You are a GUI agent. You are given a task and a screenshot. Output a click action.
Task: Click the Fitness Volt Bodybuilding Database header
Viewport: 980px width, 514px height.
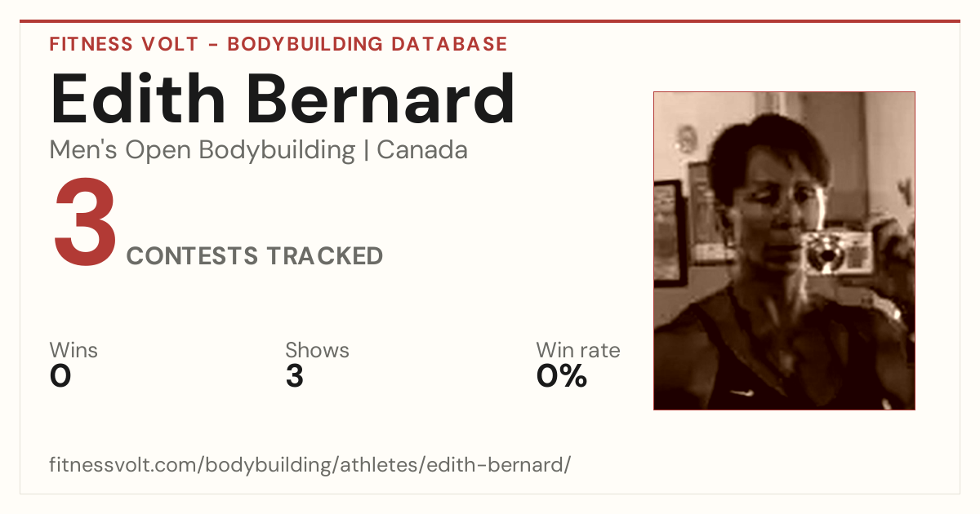278,44
